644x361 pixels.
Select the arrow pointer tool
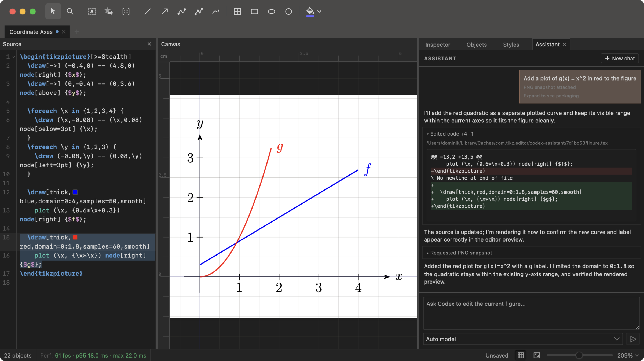click(53, 11)
